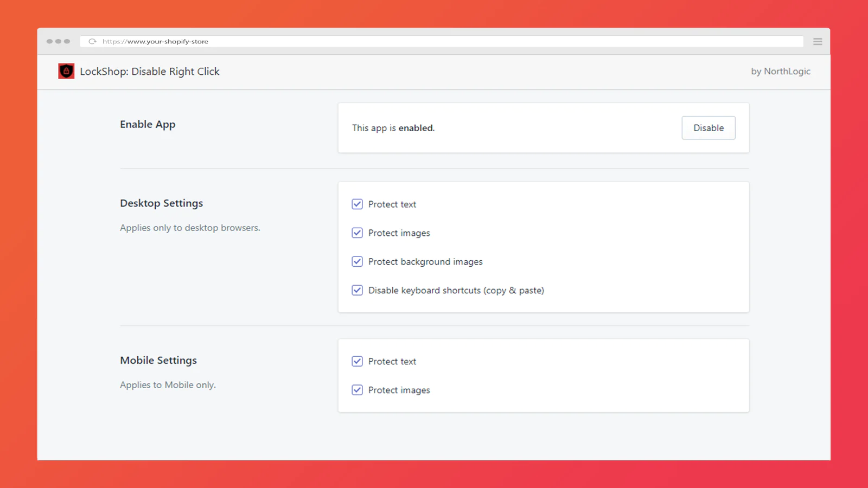The height and width of the screenshot is (488, 868).
Task: Open the browser hamburger menu
Action: click(x=818, y=42)
